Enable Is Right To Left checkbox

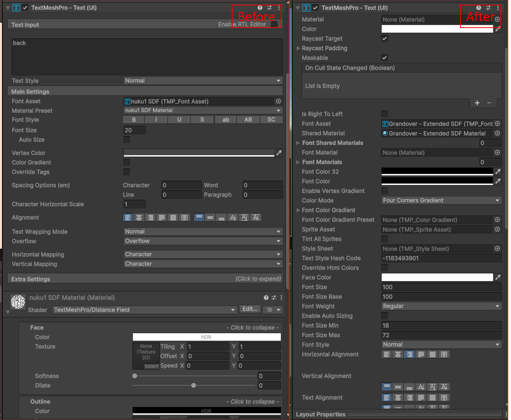click(x=384, y=114)
